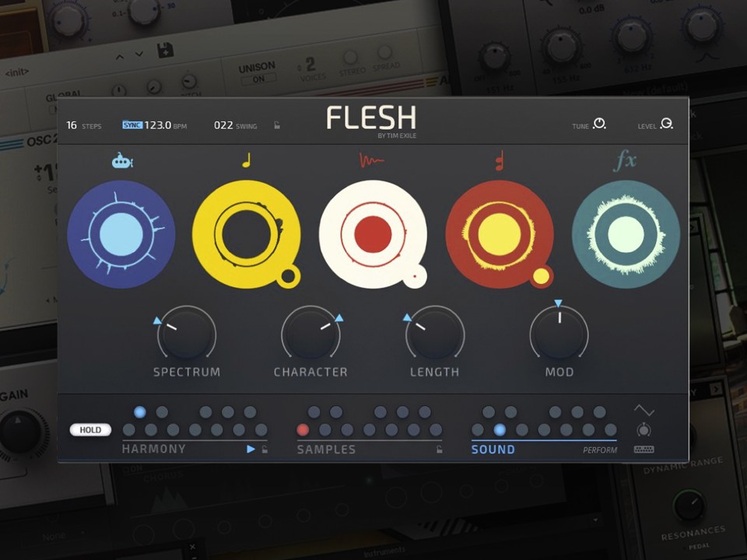
Task: Toggle the HOLD button
Action: (90, 430)
